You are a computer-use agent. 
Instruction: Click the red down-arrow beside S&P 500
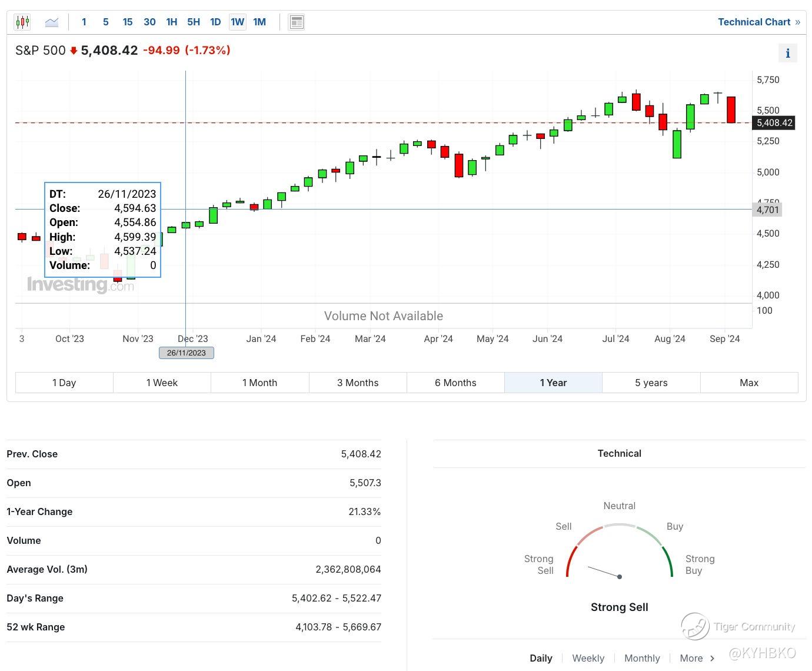[x=74, y=51]
